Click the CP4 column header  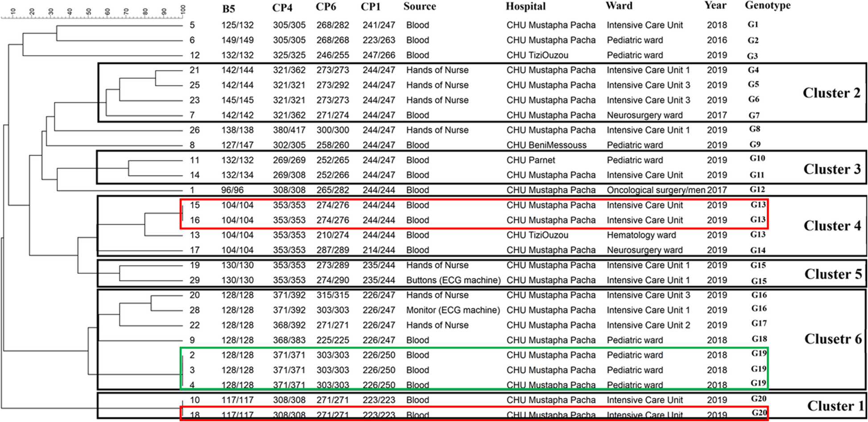[x=282, y=8]
